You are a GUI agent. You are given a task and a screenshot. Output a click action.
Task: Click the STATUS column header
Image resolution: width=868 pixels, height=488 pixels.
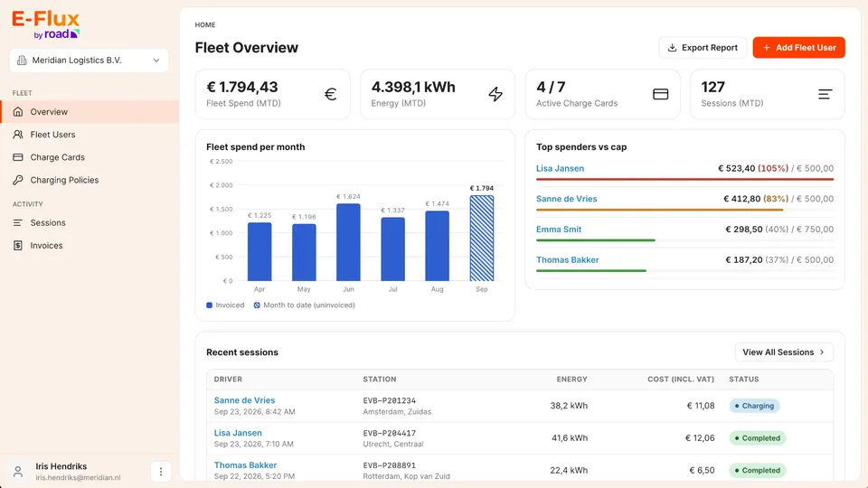point(744,379)
